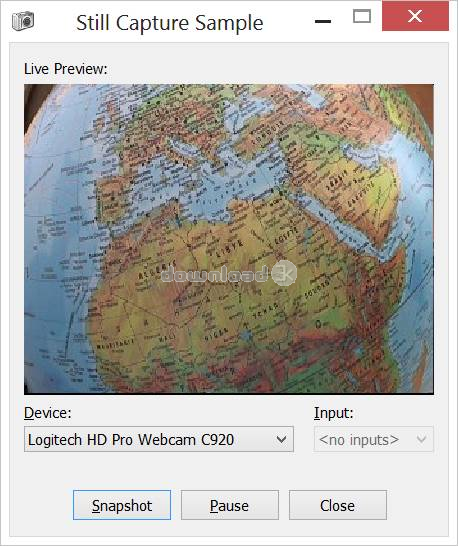
Task: Select the Logitech HD Pro Webcam C920 field
Action: pos(159,439)
